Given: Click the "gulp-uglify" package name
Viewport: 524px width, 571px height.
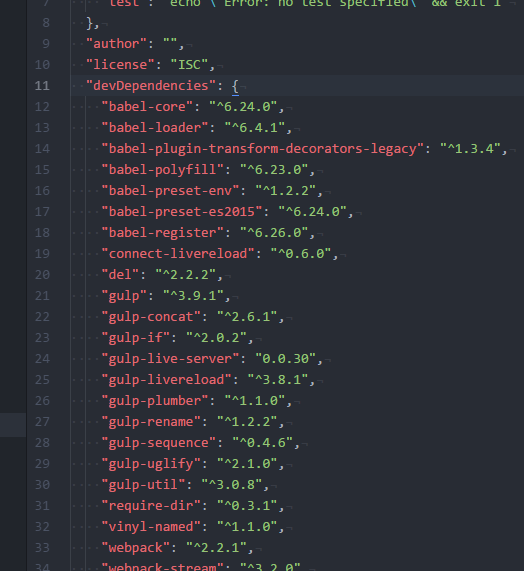Looking at the screenshot, I should point(151,464).
